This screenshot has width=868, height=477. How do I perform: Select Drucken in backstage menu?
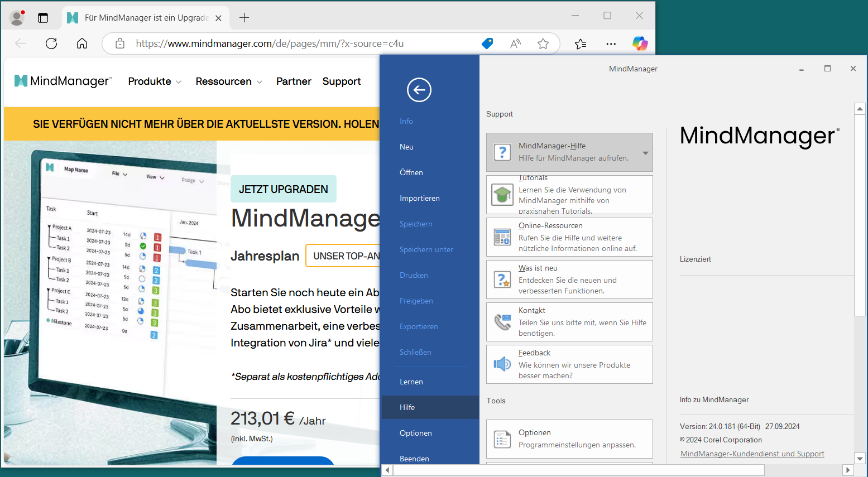click(x=414, y=275)
